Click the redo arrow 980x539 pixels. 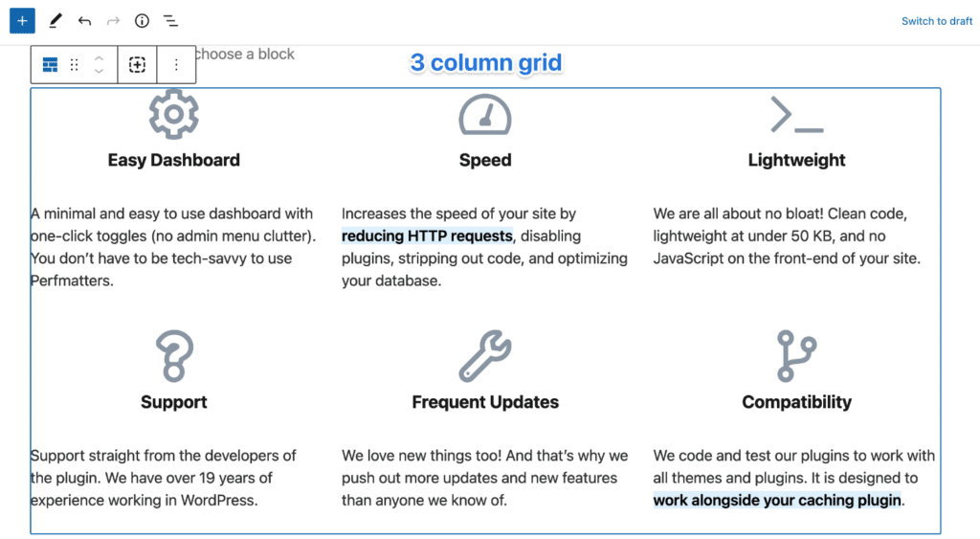click(113, 21)
